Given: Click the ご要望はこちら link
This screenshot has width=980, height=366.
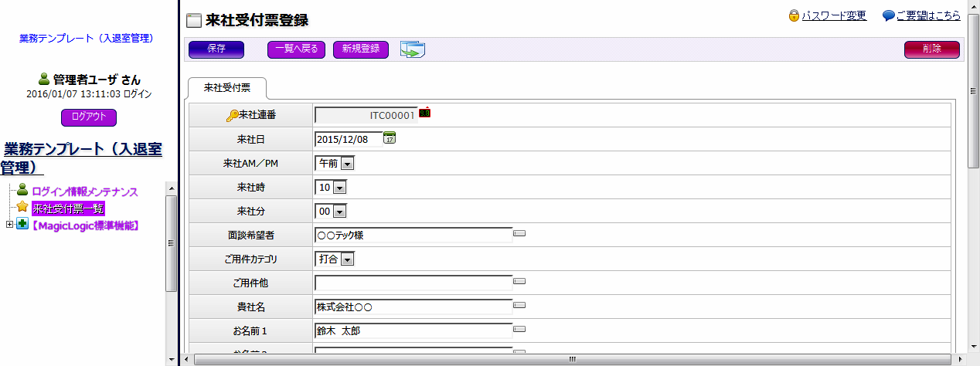Looking at the screenshot, I should pyautogui.click(x=927, y=15).
